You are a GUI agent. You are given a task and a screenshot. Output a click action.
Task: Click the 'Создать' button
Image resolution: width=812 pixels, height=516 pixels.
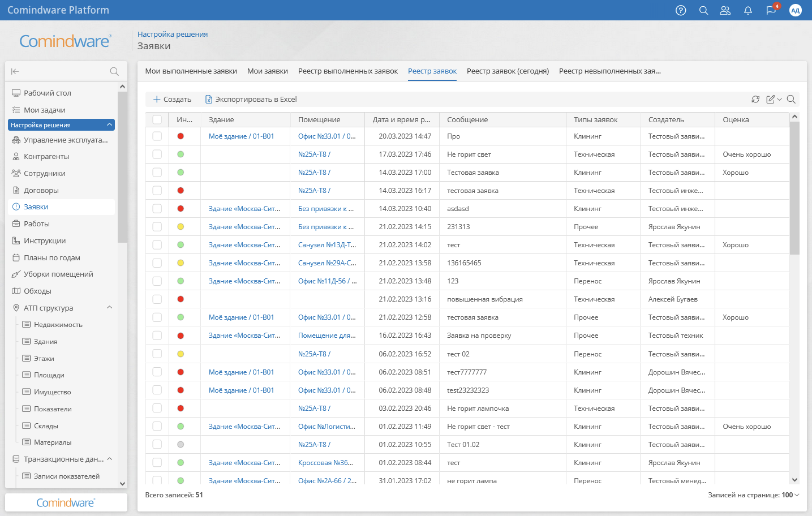(x=172, y=99)
